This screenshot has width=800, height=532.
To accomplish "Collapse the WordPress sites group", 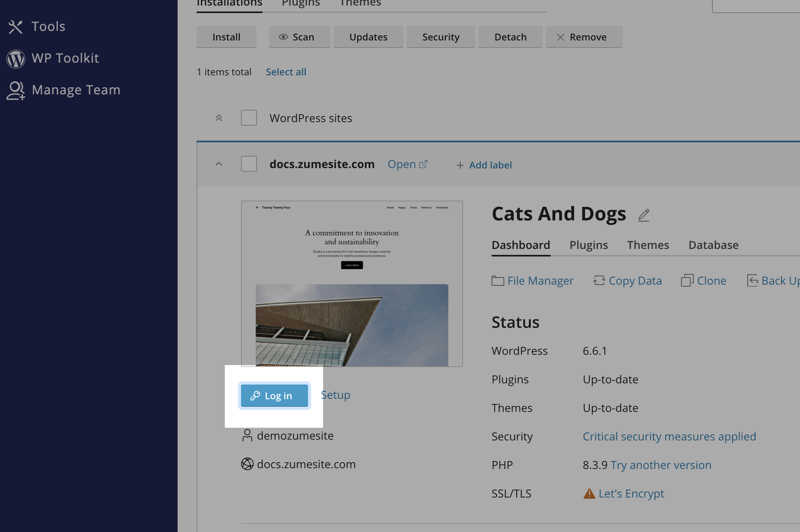I will click(x=219, y=118).
